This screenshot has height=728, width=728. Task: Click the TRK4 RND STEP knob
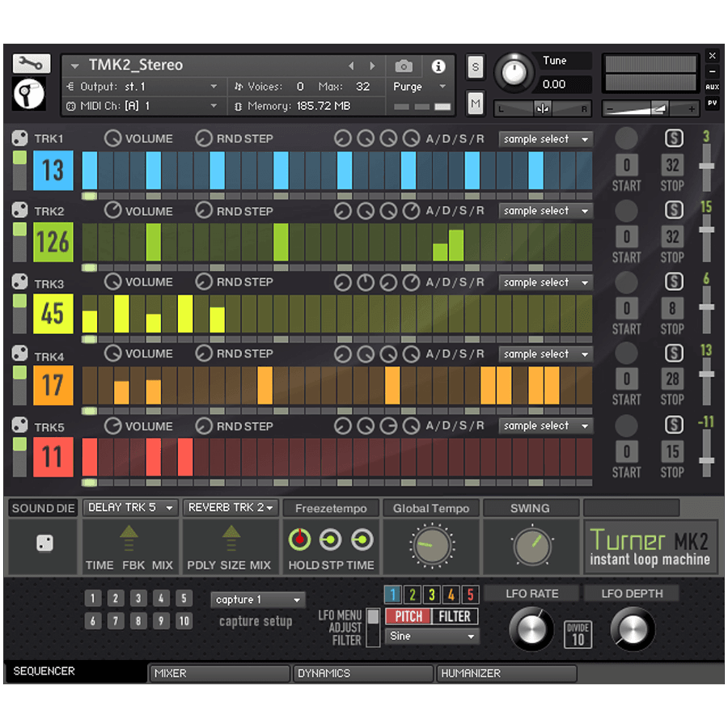point(203,353)
